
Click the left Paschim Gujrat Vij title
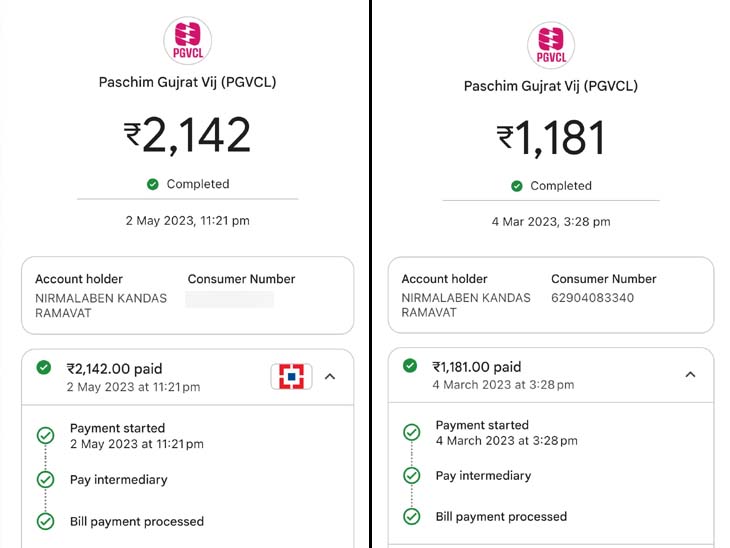tap(187, 82)
